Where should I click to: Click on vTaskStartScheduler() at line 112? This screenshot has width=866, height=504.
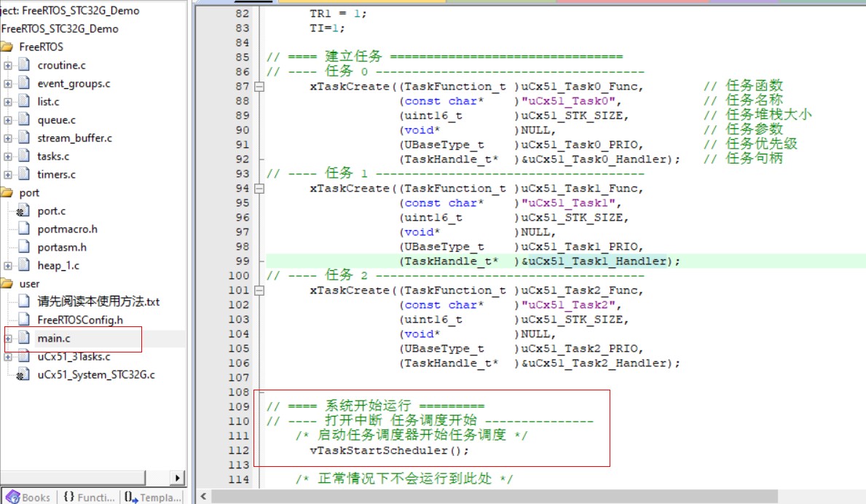tap(389, 450)
